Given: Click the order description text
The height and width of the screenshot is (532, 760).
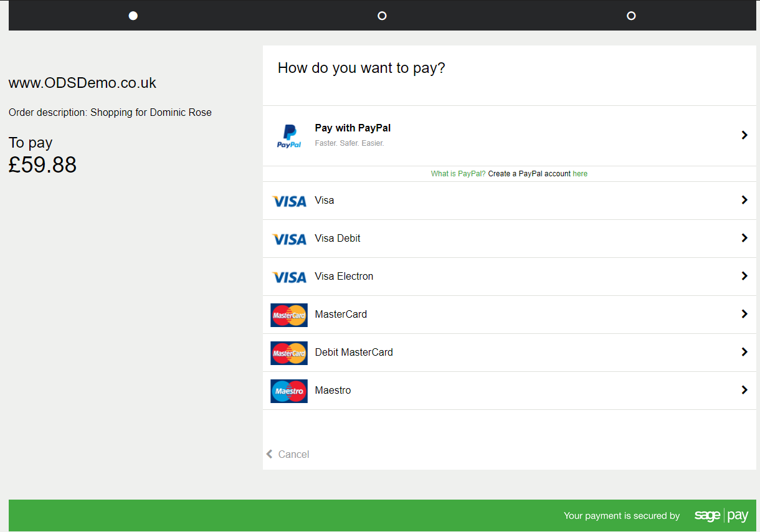Looking at the screenshot, I should [x=110, y=113].
